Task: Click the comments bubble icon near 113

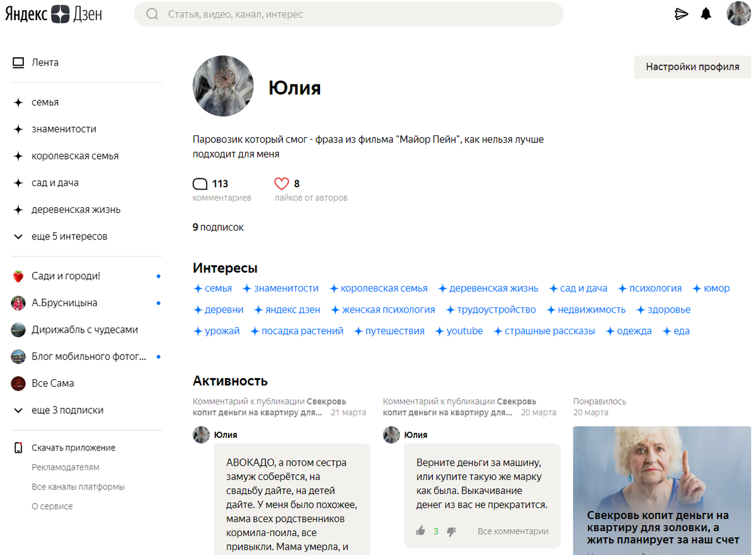Action: point(200,184)
